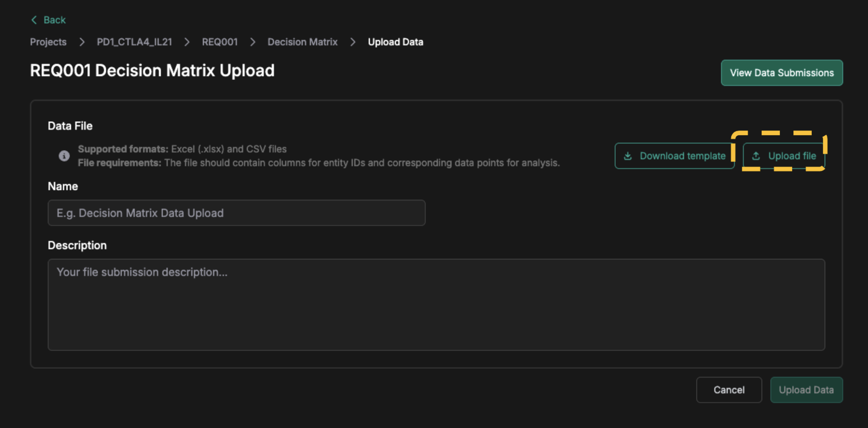Click the info icon beside Supported formats
Image resolution: width=868 pixels, height=428 pixels.
(x=64, y=156)
